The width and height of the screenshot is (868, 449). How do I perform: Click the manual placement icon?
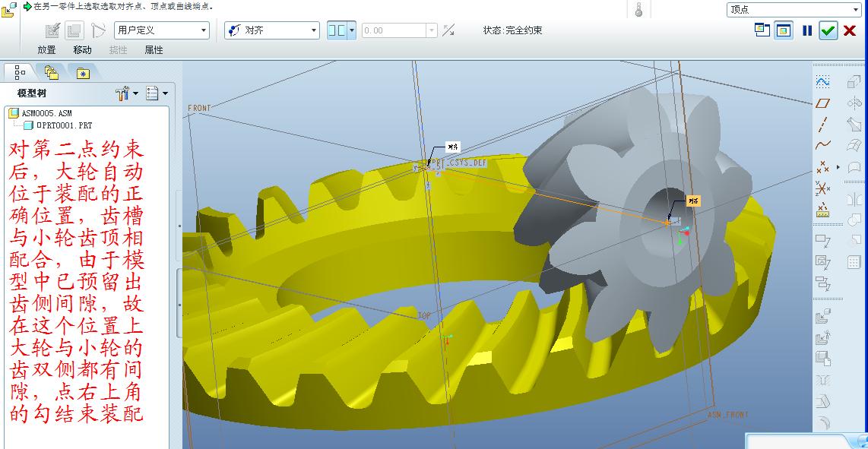(x=74, y=30)
